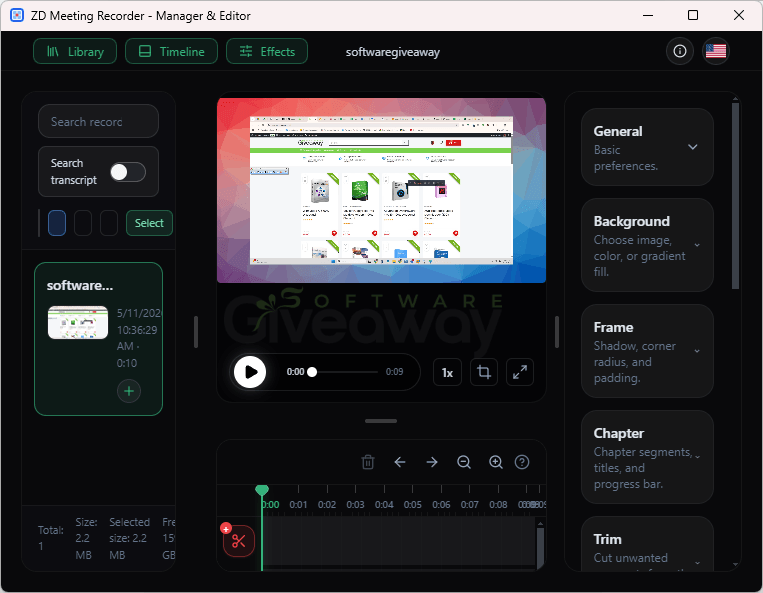Expand the Trim section
763x593 pixels.
click(x=647, y=544)
